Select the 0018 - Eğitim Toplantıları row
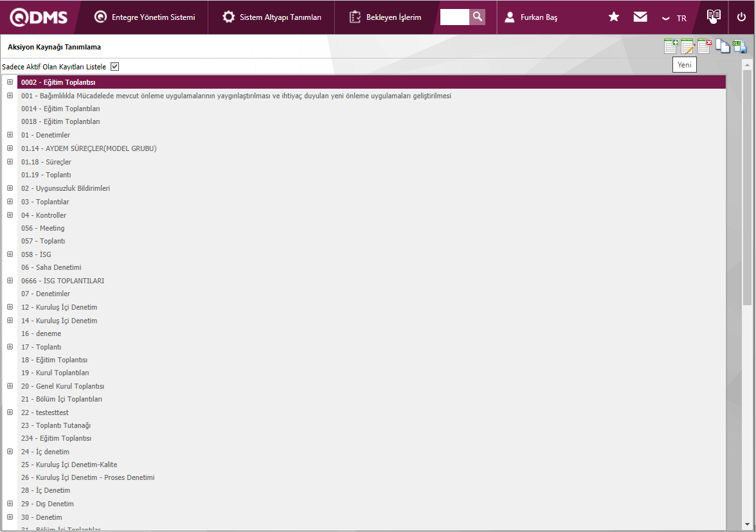Viewport: 756px width, 532px height. 372,121
